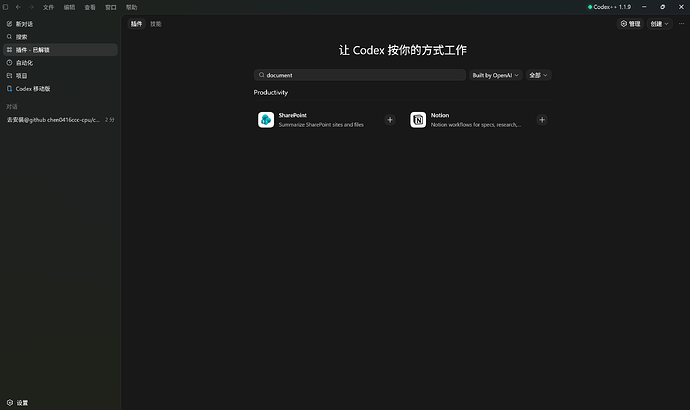Click the 管理 button

tap(630, 24)
